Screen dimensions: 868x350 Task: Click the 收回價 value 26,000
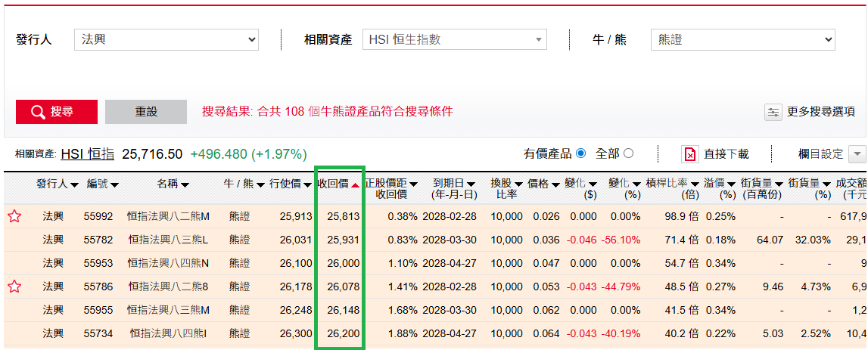click(344, 263)
